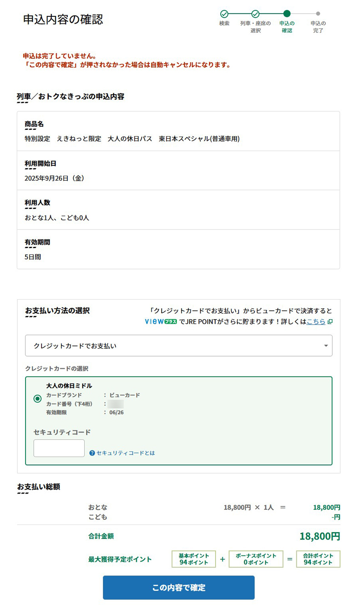Click the おとな1人、こども0人 text
This screenshot has width=364, height=606.
57,218
